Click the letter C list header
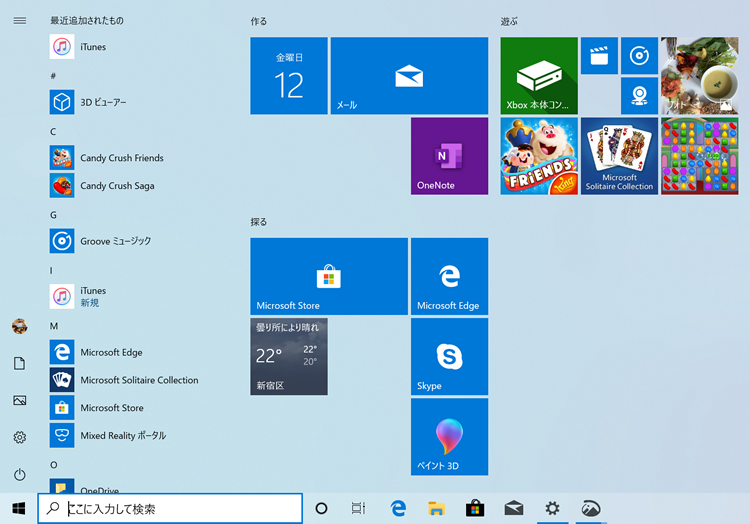 53,131
